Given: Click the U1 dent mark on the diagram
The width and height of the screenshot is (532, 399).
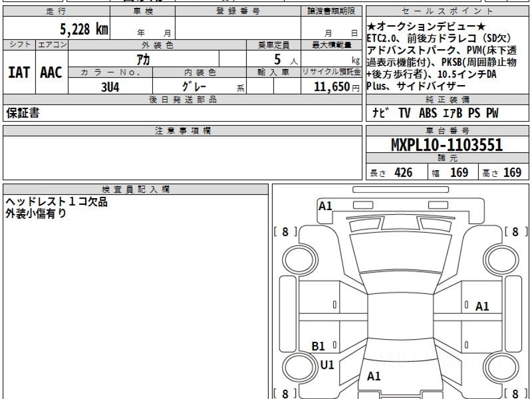Looking at the screenshot, I should [x=327, y=365].
